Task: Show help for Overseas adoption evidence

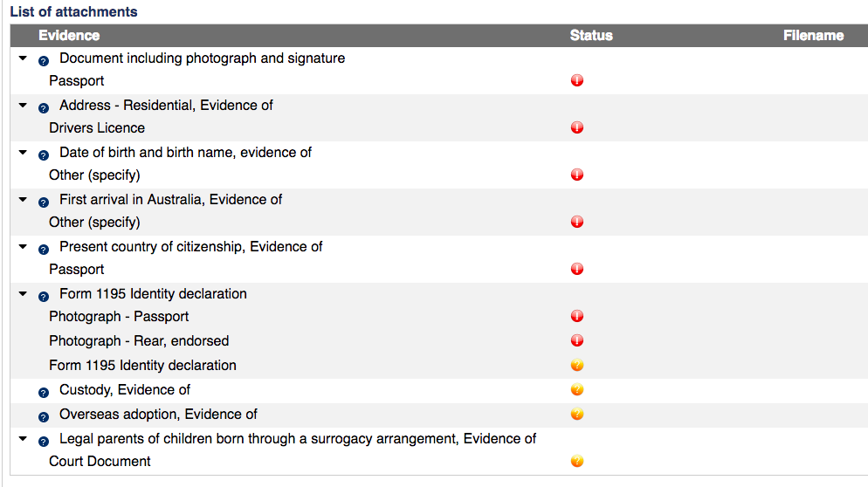Action: pyautogui.click(x=44, y=416)
